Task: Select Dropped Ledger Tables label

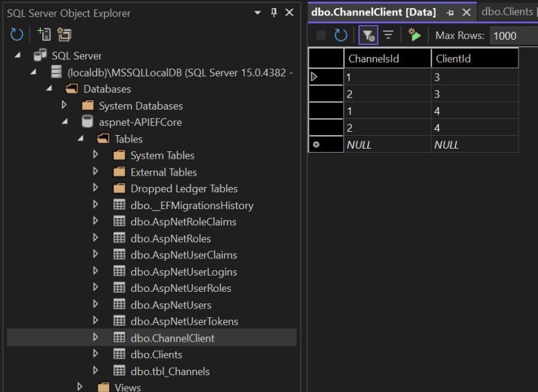Action: [x=184, y=189]
